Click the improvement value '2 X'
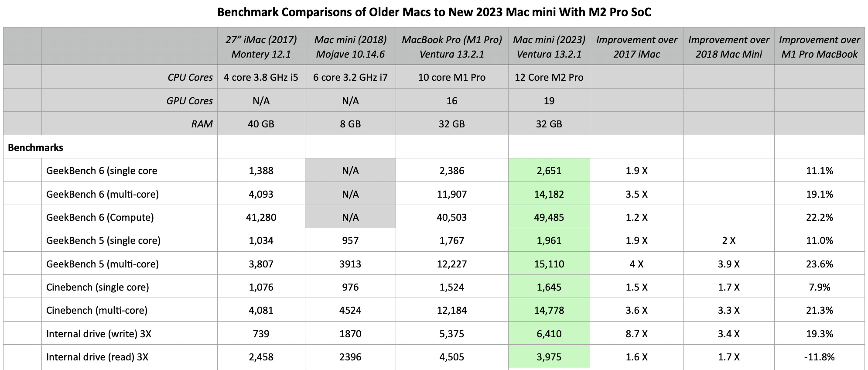 tap(729, 240)
